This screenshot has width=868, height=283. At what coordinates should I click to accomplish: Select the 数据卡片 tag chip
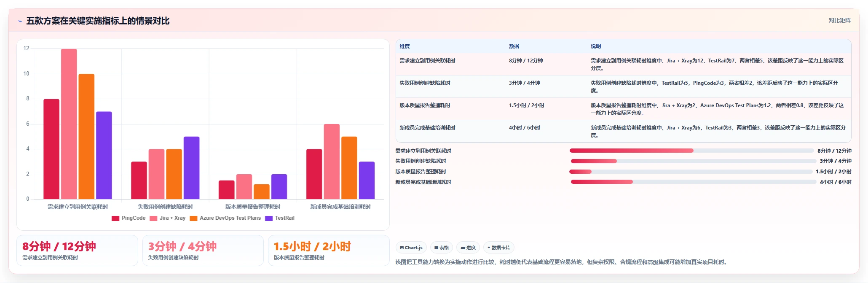tap(498, 248)
